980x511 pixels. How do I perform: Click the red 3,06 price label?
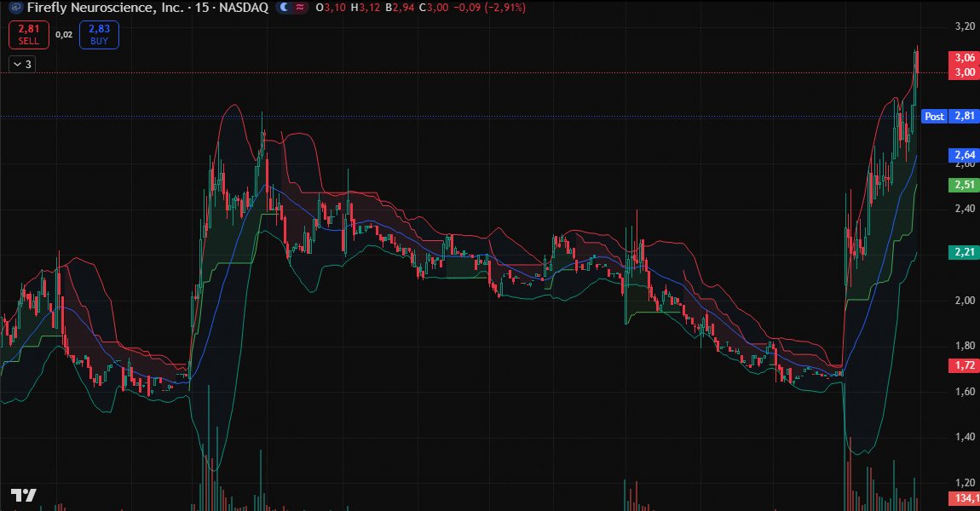965,57
